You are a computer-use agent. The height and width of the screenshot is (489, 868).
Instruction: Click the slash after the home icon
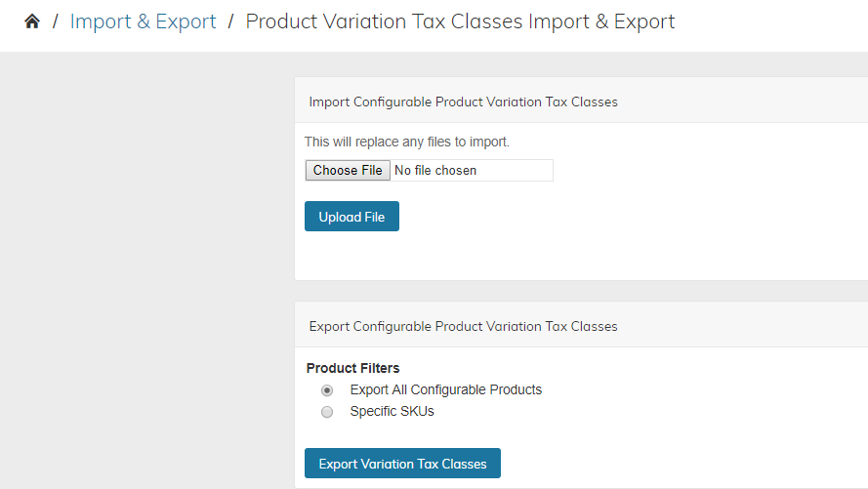tap(56, 21)
